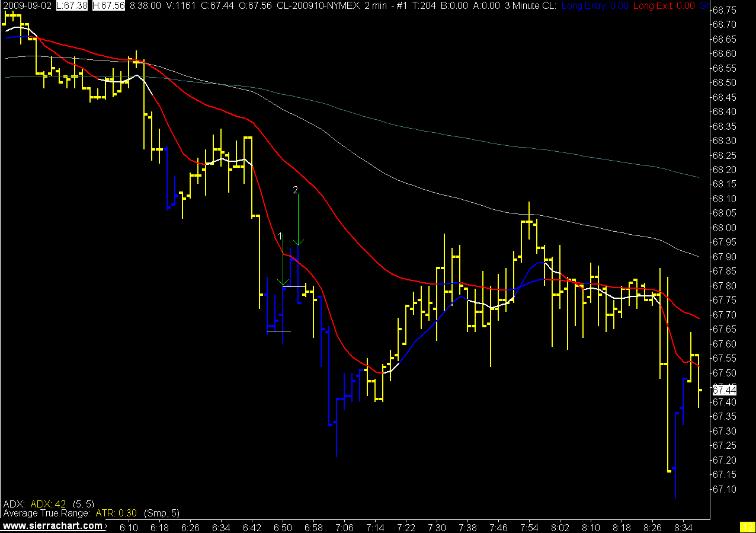
Task: Click the 6:26 label on time axis
Action: pyautogui.click(x=191, y=527)
